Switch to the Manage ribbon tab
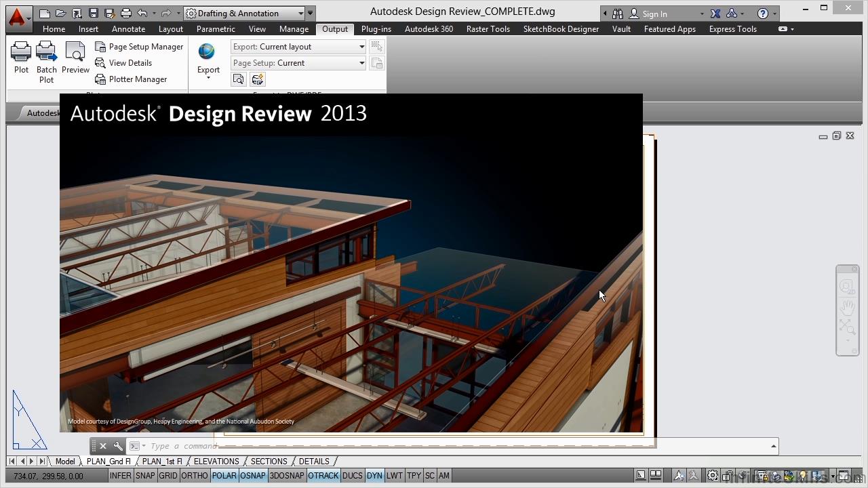 [x=294, y=29]
